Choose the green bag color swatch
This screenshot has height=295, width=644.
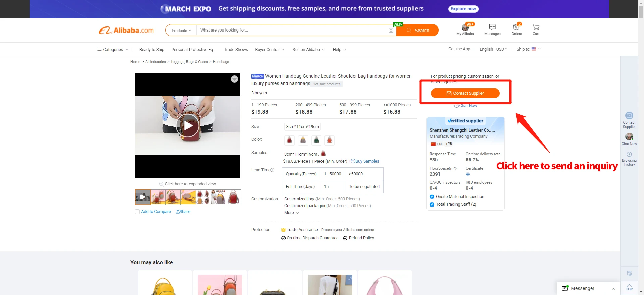coord(316,140)
